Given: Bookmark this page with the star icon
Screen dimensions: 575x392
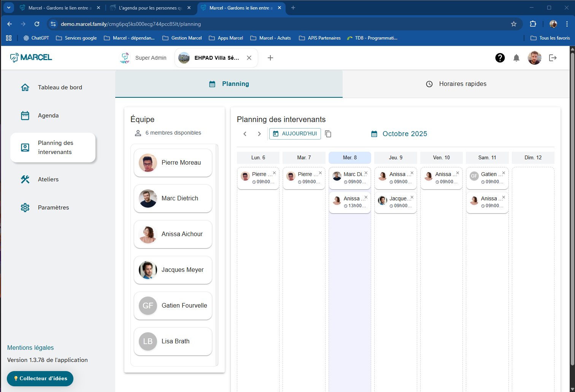Looking at the screenshot, I should pyautogui.click(x=514, y=24).
